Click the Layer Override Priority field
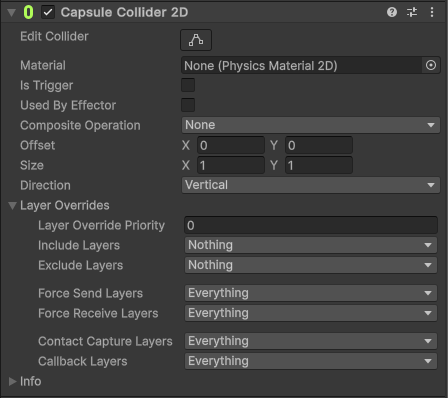This screenshot has height=398, width=448. pyautogui.click(x=311, y=225)
